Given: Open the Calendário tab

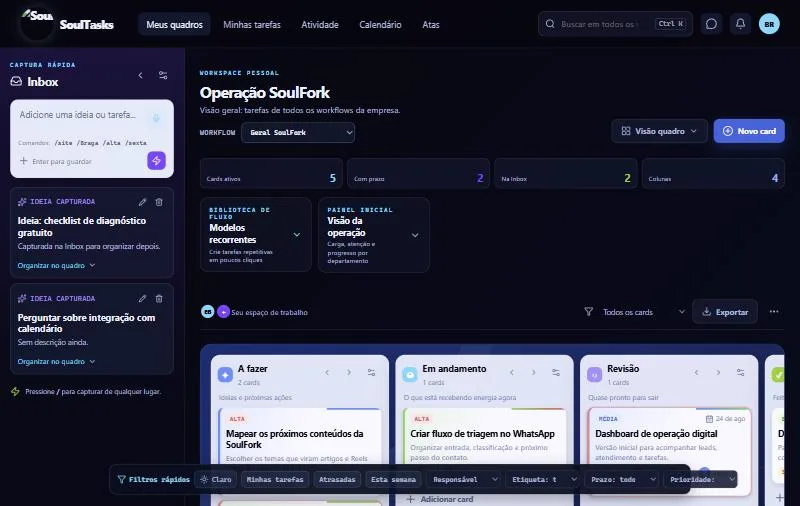Looking at the screenshot, I should (380, 24).
